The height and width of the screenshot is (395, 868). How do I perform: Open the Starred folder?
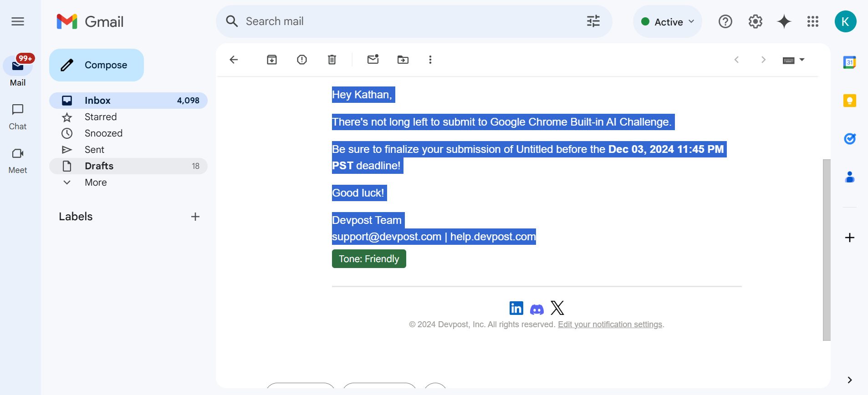pos(128,117)
